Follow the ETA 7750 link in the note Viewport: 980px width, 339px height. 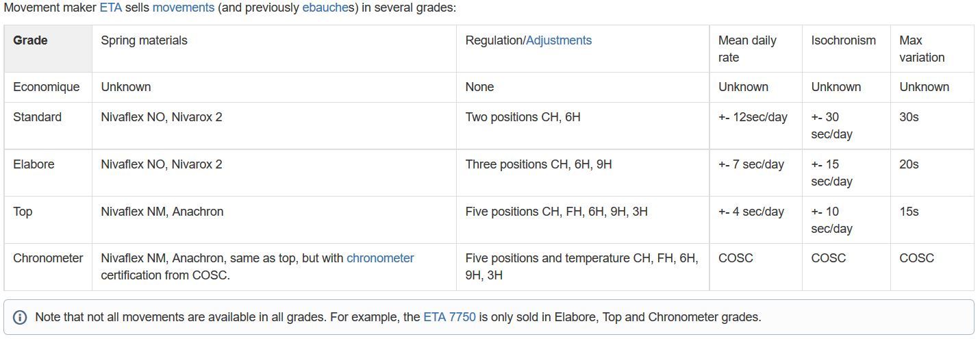(x=449, y=317)
